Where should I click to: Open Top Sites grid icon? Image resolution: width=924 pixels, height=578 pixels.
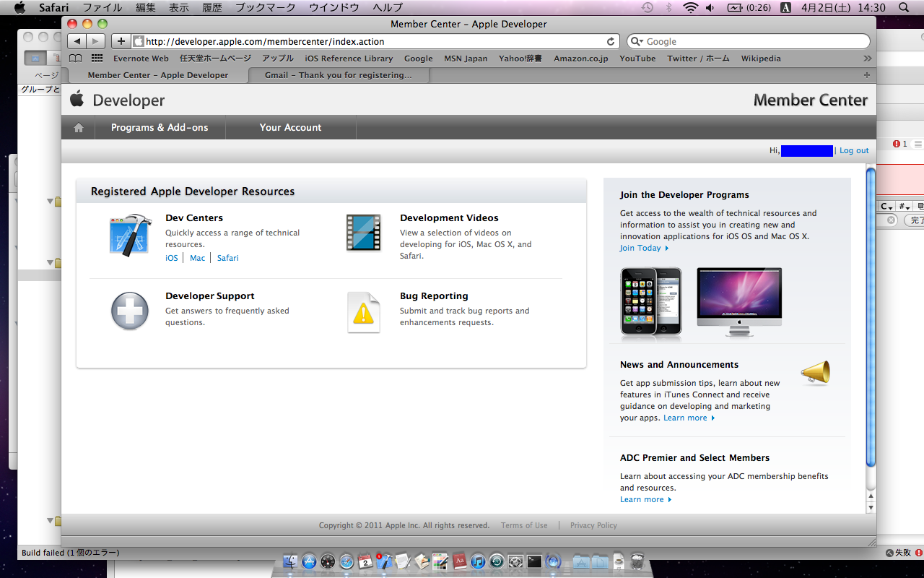(x=97, y=59)
